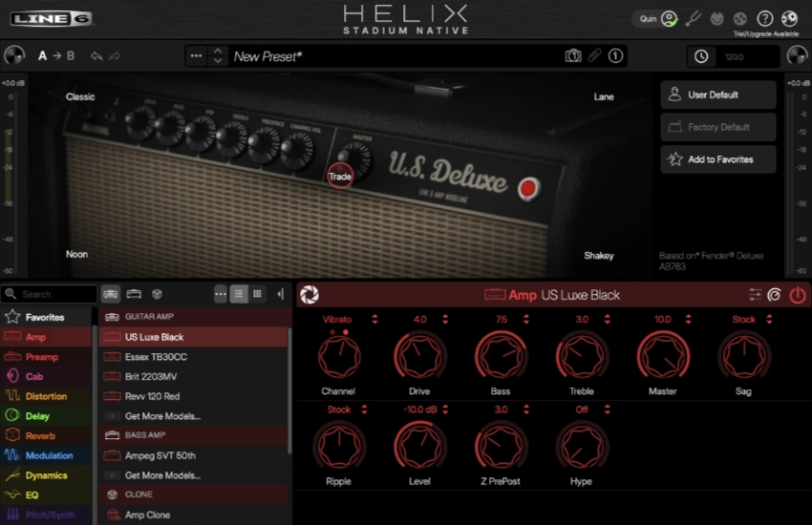This screenshot has width=812, height=525.
Task: Step the Drive 4.0 value arrows
Action: click(445, 319)
